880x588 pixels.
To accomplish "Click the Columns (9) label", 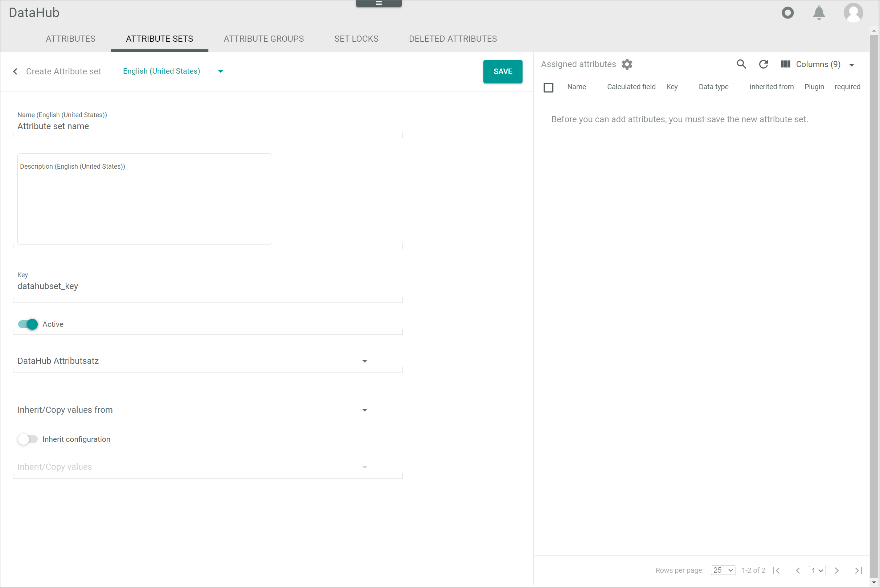I will tap(818, 64).
